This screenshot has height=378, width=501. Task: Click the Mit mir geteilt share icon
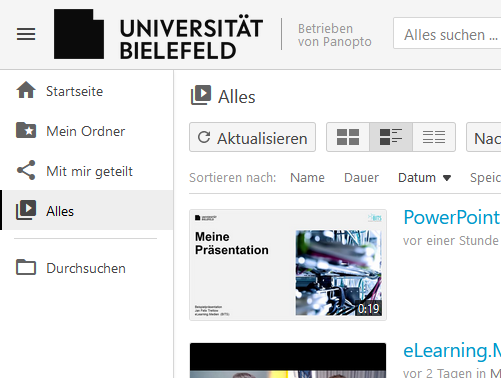[x=26, y=170]
